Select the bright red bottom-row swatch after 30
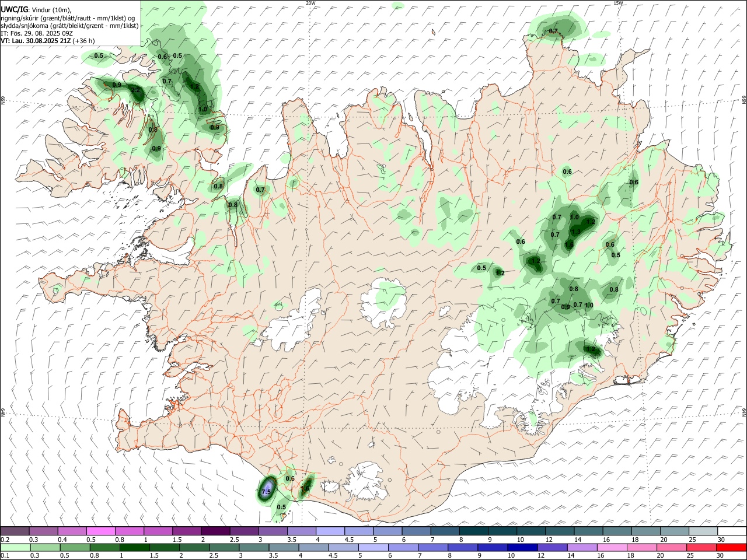This screenshot has height=560, width=747. pos(732,547)
